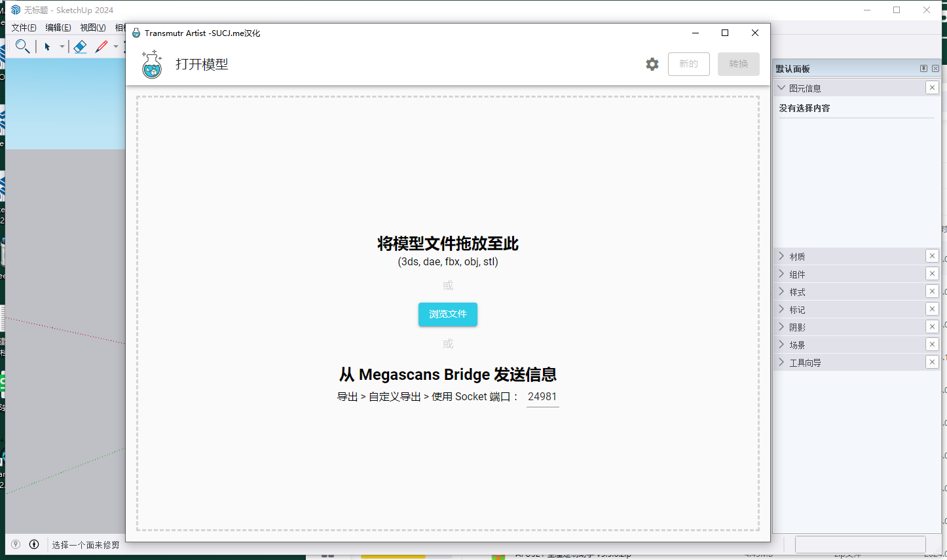Image resolution: width=947 pixels, height=560 pixels.
Task: Click the 选择一个面来修剪 status hint
Action: (x=86, y=545)
